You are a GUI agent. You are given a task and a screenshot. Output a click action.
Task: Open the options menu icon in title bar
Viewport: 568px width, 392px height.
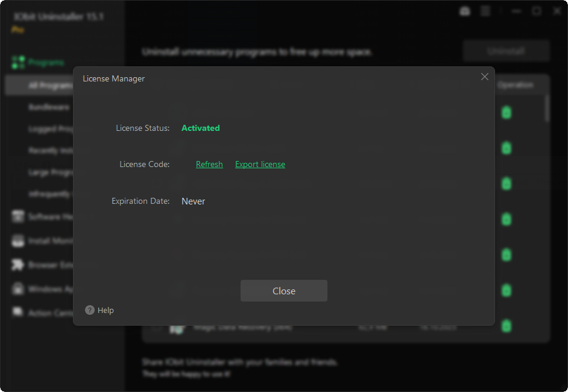click(485, 11)
